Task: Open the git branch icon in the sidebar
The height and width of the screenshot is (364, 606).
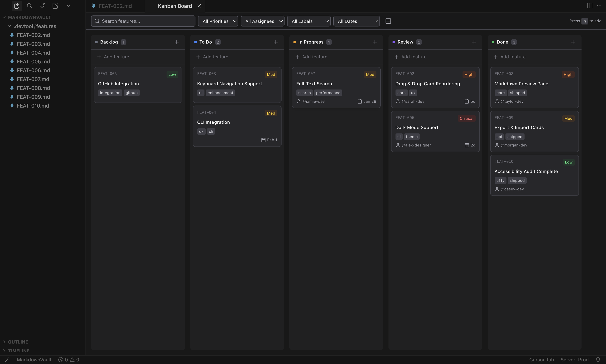Action: [x=42, y=6]
